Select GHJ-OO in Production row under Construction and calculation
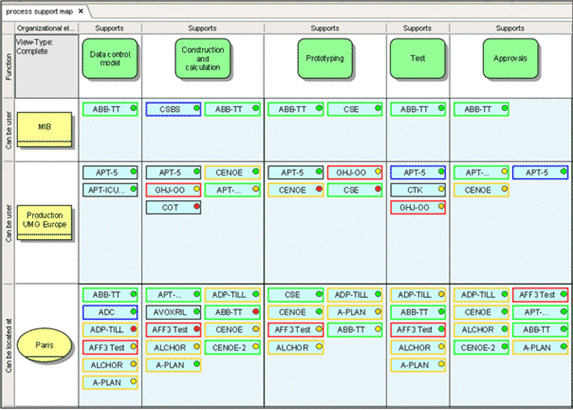 (x=174, y=190)
